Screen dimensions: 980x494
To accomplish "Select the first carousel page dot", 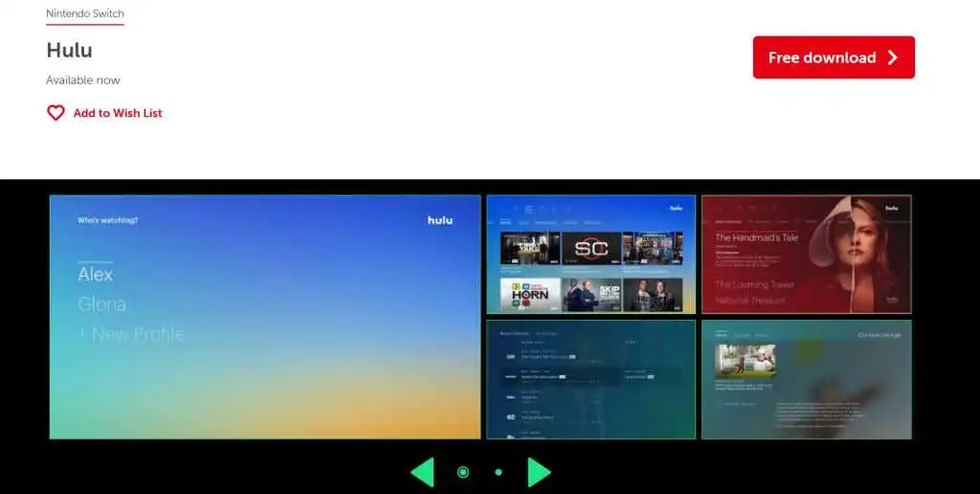I will point(463,472).
